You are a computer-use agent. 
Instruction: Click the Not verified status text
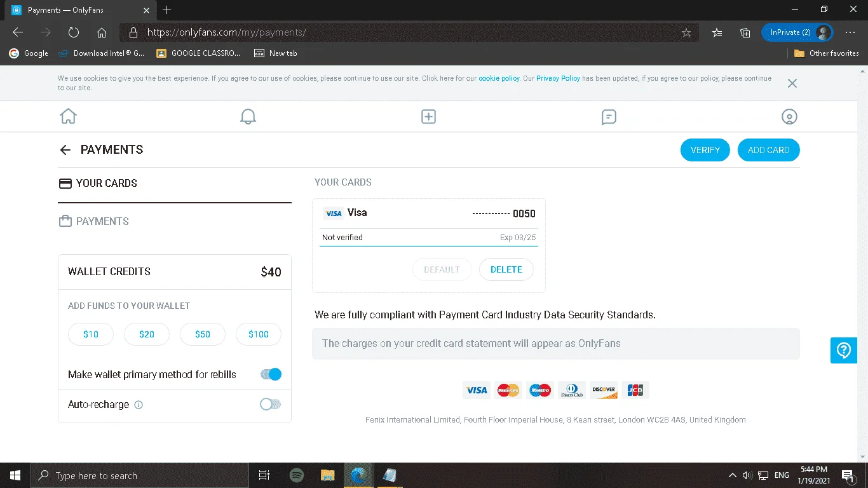point(342,238)
